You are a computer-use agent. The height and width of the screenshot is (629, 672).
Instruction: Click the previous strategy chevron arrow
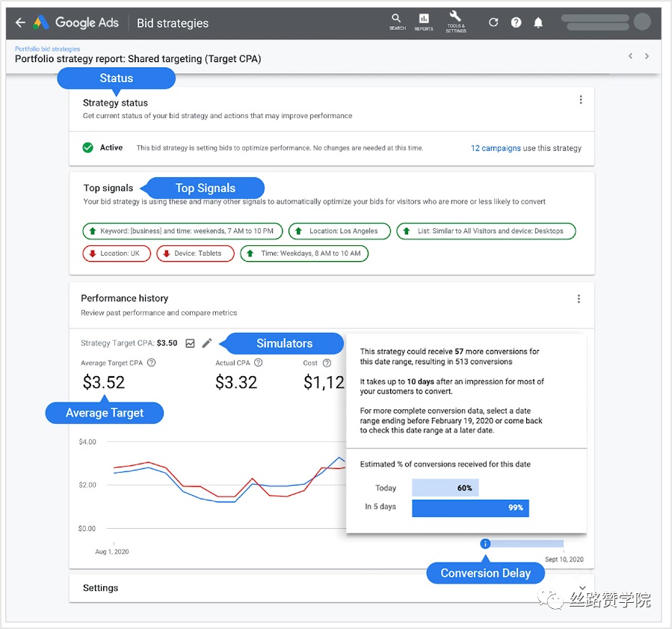pos(630,55)
